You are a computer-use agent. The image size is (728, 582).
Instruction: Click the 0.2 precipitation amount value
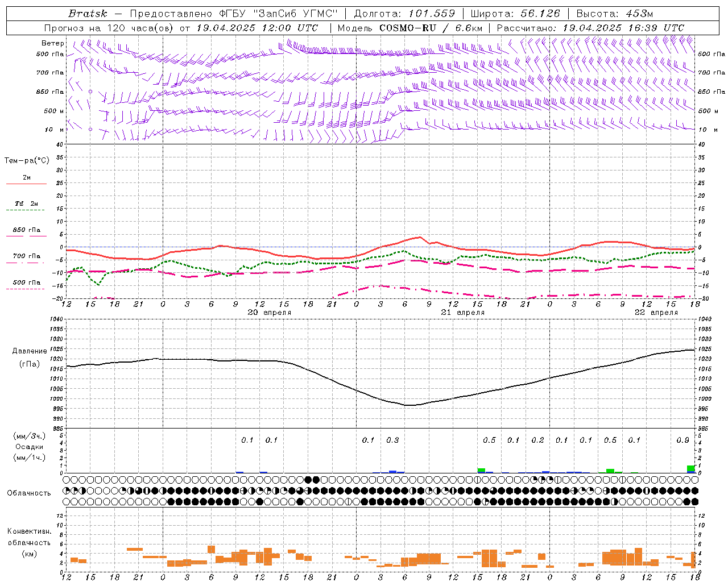click(537, 440)
